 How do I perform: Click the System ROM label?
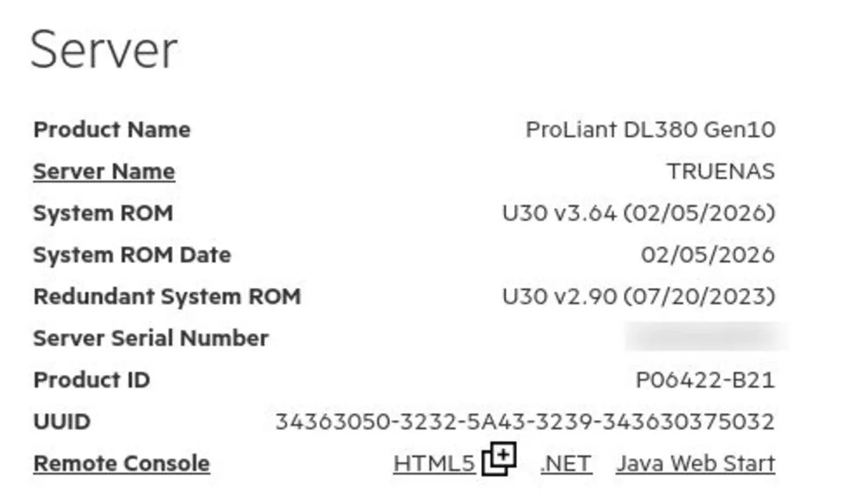point(102,213)
